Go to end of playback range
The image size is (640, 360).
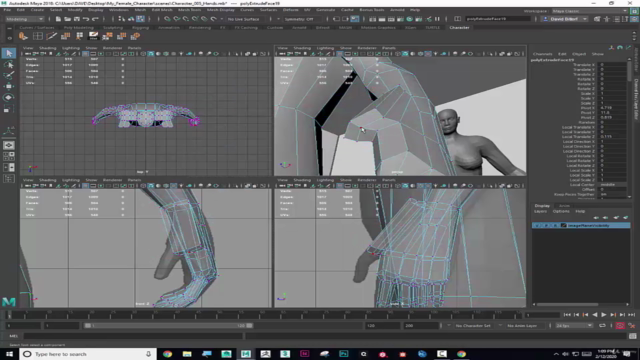point(631,315)
